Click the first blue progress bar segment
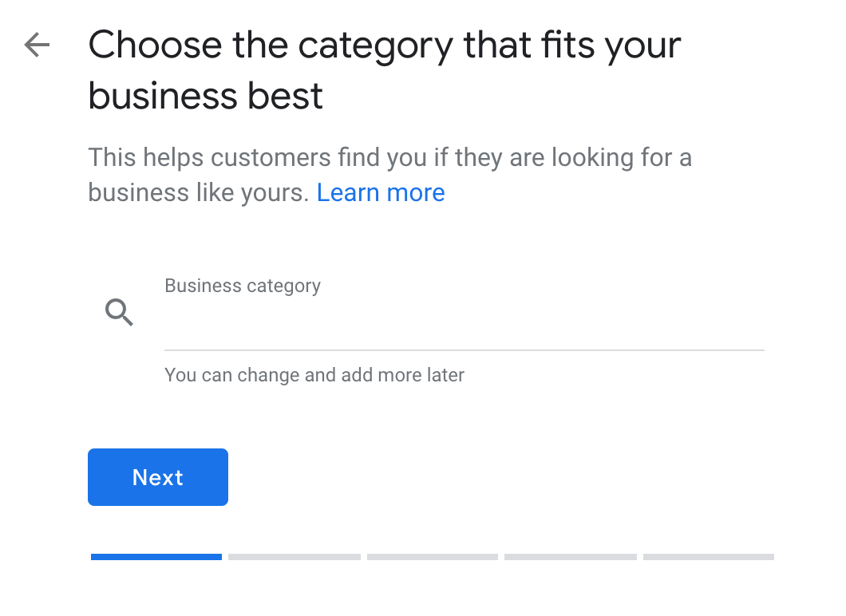The image size is (846, 616). pyautogui.click(x=156, y=557)
